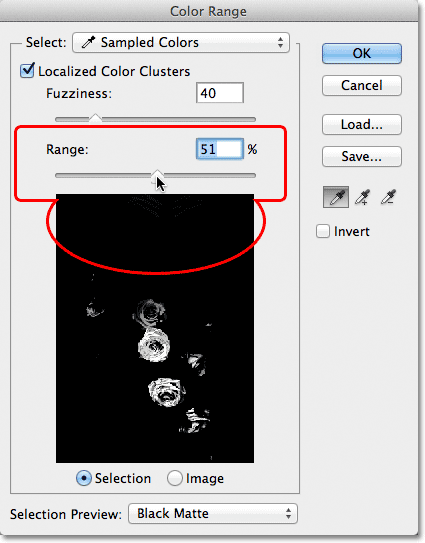This screenshot has width=425, height=543.
Task: Click eyedropper icon inside Select dropdown
Action: click(x=89, y=42)
